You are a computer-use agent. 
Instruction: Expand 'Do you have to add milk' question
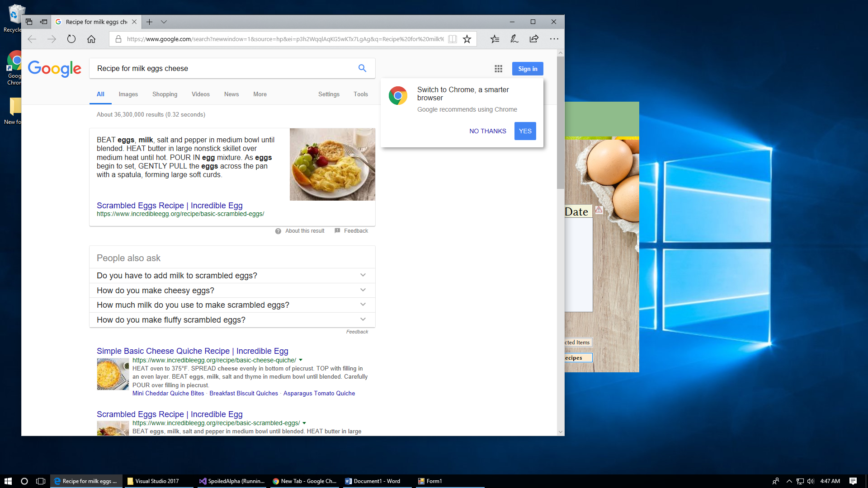click(363, 275)
